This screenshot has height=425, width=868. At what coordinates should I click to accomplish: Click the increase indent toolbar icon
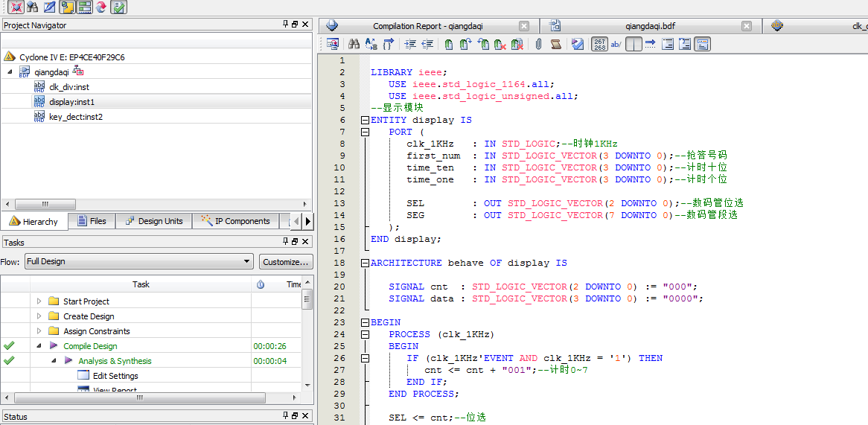409,45
